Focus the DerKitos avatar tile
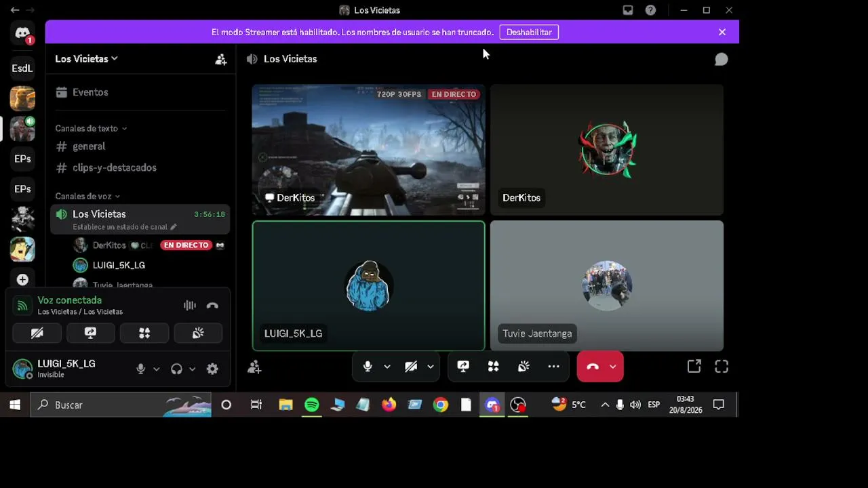Screen dimensions: 868x488 click(607, 150)
